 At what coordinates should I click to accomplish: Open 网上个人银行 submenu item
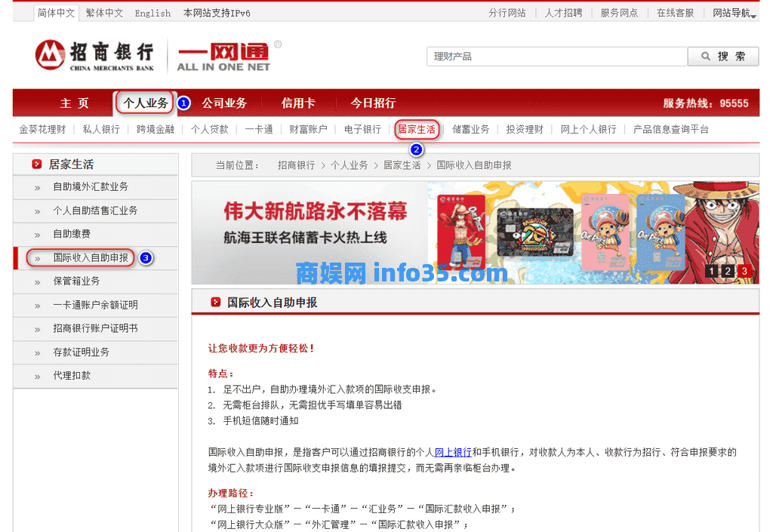pyautogui.click(x=588, y=130)
